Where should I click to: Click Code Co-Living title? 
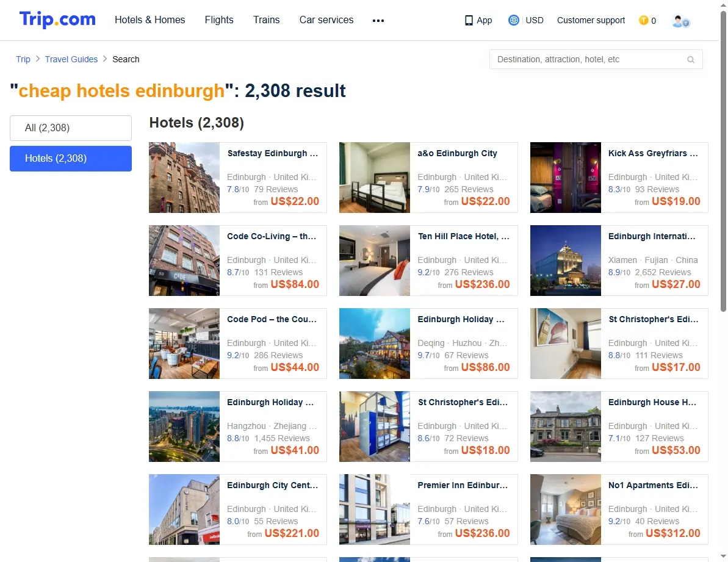(272, 237)
